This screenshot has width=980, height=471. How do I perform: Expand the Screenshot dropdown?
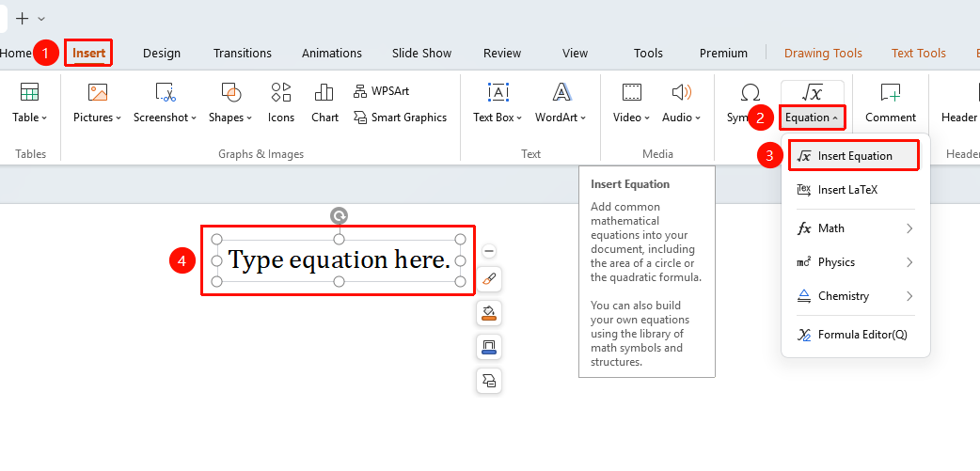pyautogui.click(x=194, y=118)
